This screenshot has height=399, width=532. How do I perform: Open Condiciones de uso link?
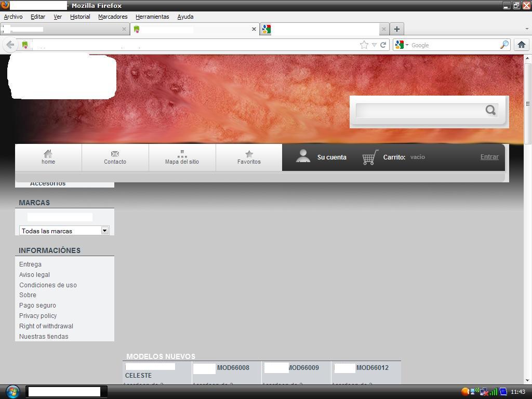[x=48, y=285]
